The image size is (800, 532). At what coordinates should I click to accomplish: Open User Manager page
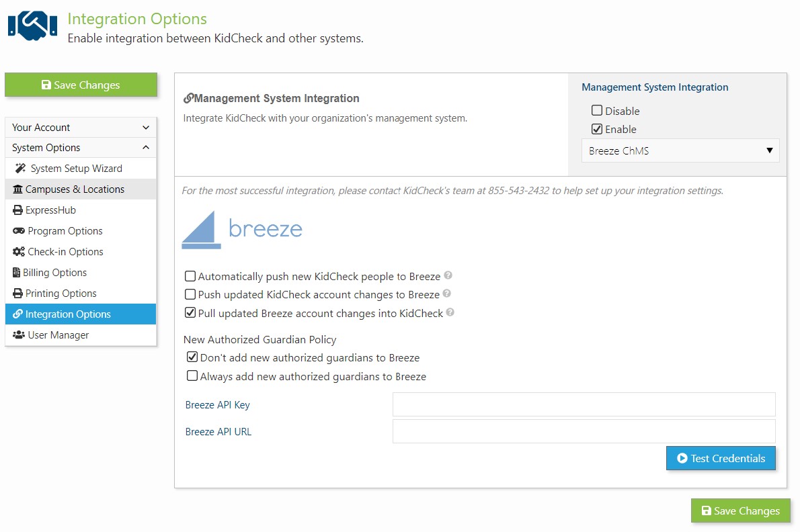[81, 335]
